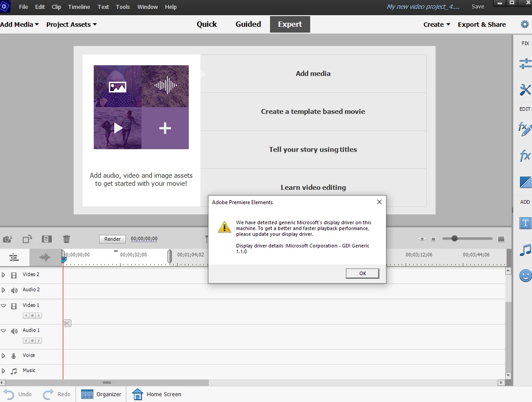
Task: Switch to Guided mode tab
Action: pos(248,24)
